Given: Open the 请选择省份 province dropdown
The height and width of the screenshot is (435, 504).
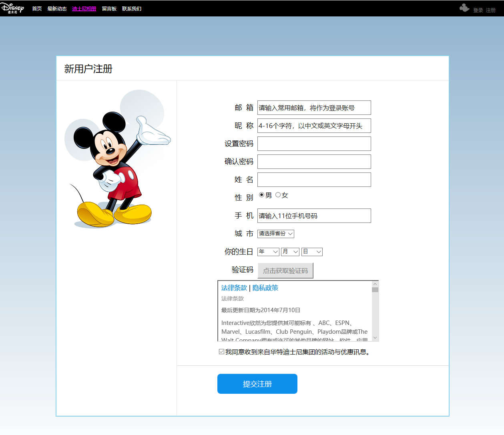Looking at the screenshot, I should (276, 234).
